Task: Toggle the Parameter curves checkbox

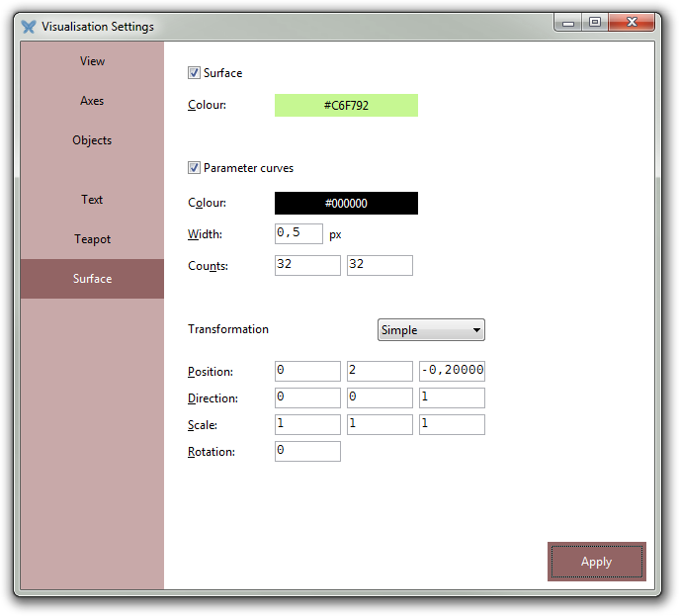Action: tap(195, 168)
